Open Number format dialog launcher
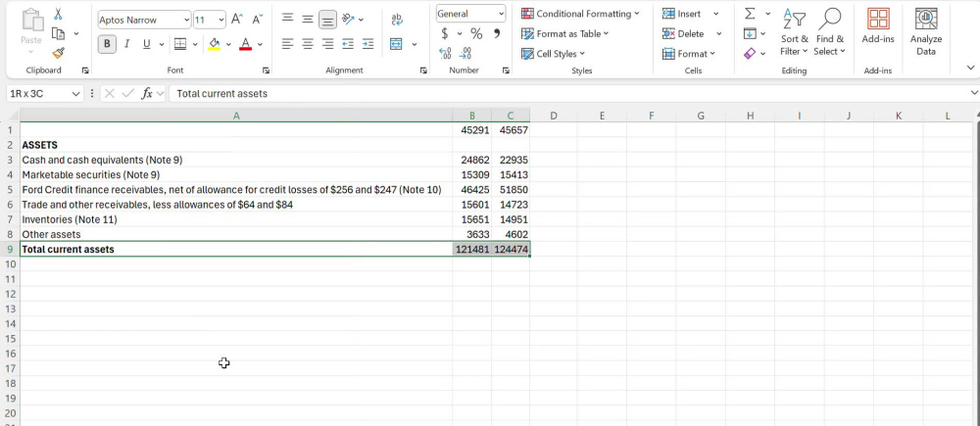Image resolution: width=980 pixels, height=426 pixels. click(x=506, y=71)
